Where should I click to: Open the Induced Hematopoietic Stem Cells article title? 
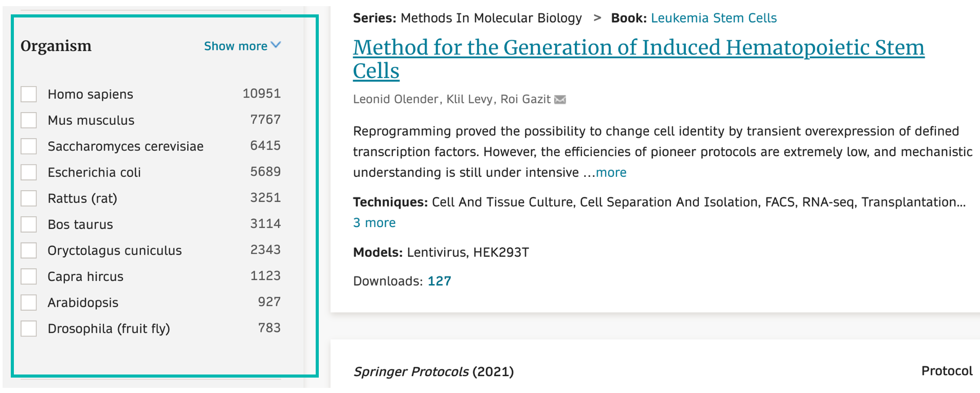638,48
